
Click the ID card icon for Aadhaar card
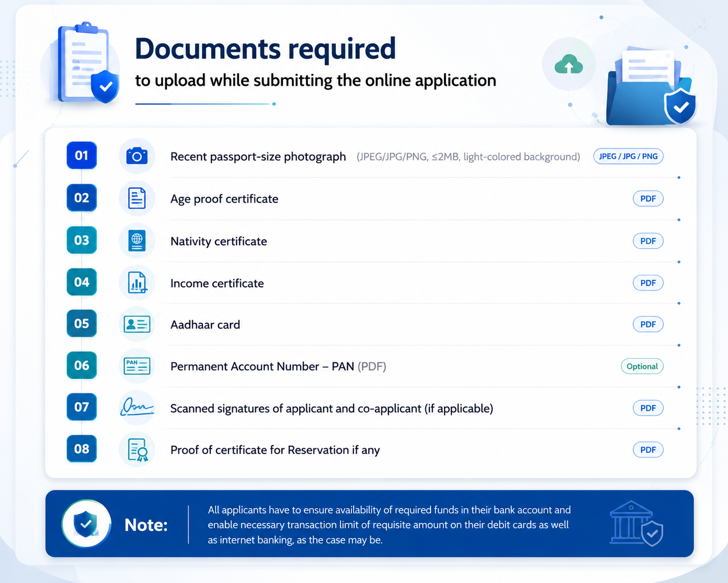pyautogui.click(x=137, y=324)
